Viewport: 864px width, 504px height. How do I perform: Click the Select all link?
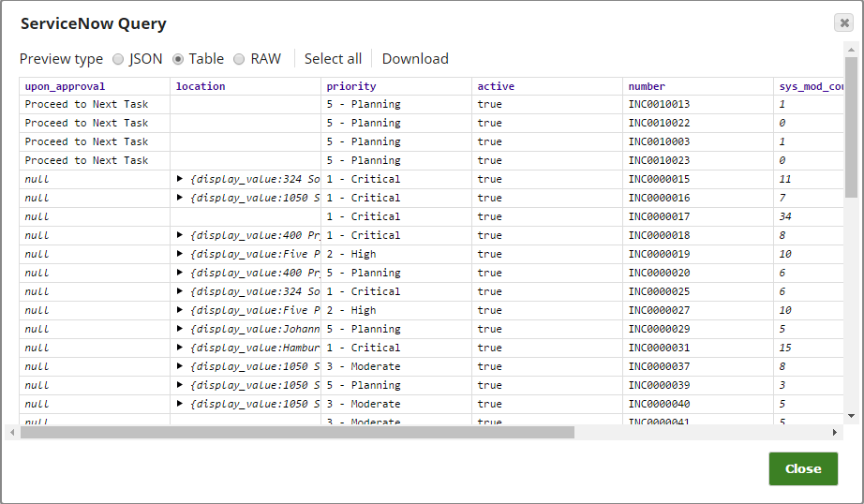(x=333, y=58)
